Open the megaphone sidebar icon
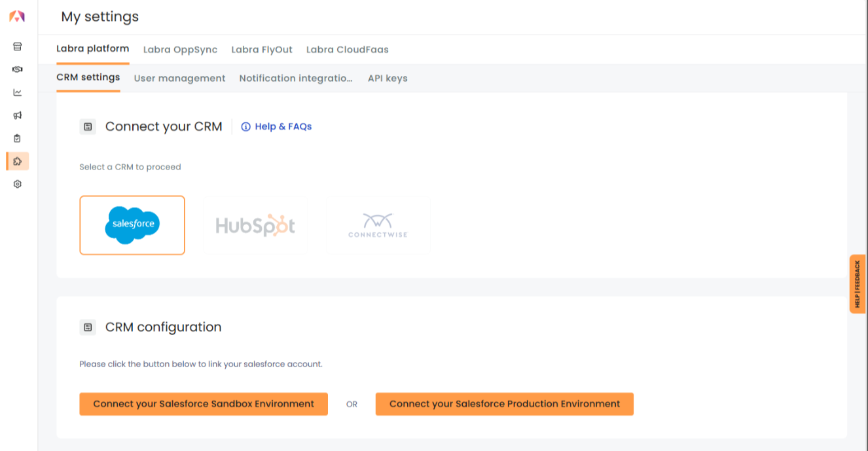 18,115
